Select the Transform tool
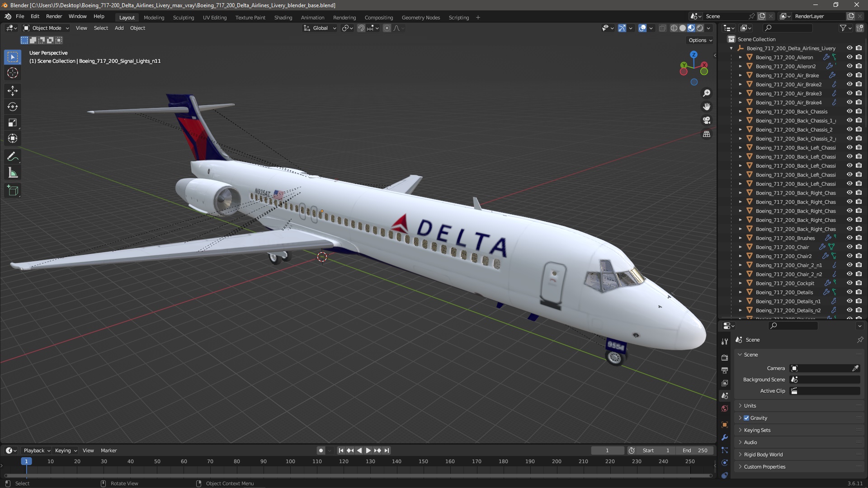Image resolution: width=868 pixels, height=488 pixels. (x=13, y=138)
